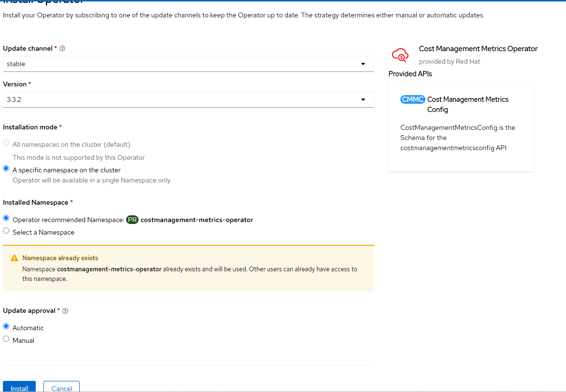Image resolution: width=566 pixels, height=392 pixels.
Task: Click the CostManagementMetricsConfig schema description
Action: tap(458, 138)
